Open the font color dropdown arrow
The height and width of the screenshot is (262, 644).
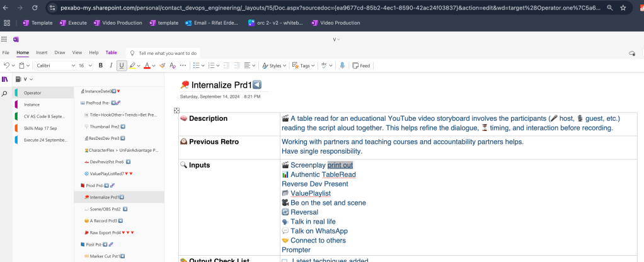tap(154, 65)
